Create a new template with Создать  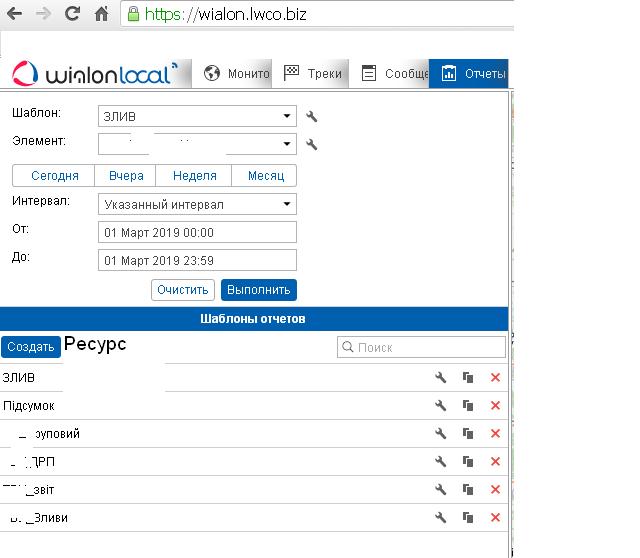click(30, 347)
